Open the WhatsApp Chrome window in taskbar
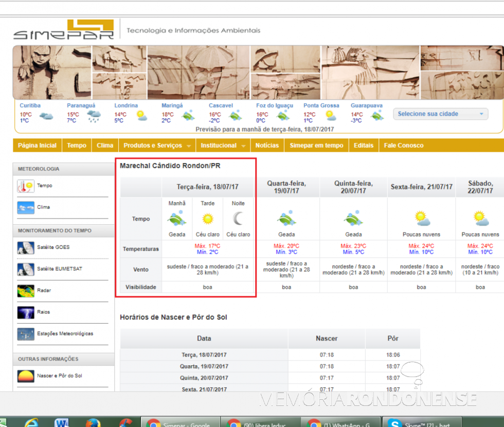 click(340, 422)
